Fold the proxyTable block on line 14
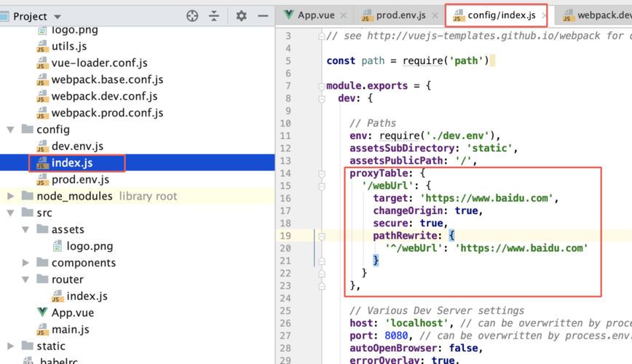Screen dimensions: 632x364 tap(322, 174)
